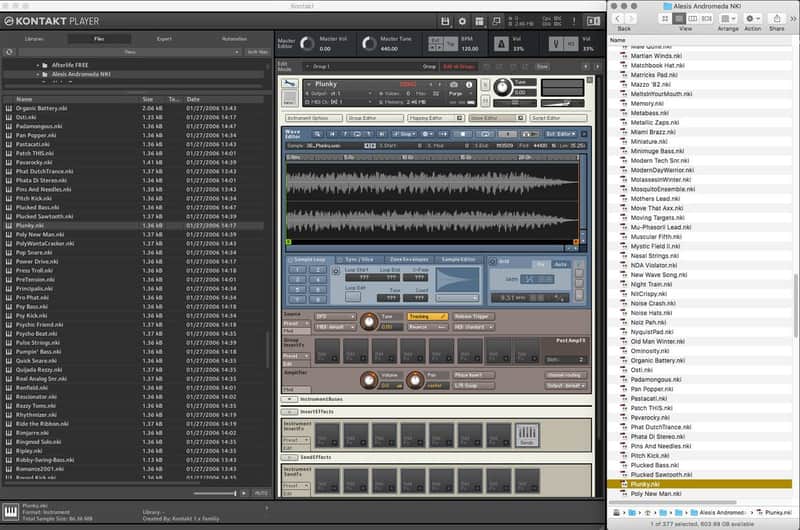
Task: Click the headphones audition icon in Wave Editor
Action: [529, 134]
